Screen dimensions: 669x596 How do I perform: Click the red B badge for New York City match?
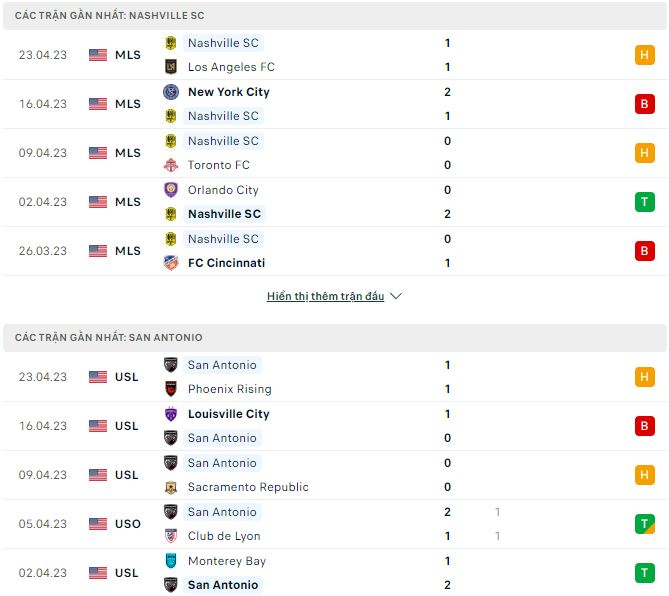coord(645,104)
